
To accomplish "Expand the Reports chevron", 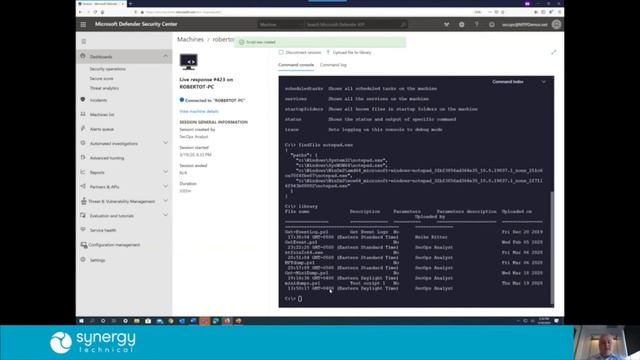I will [x=165, y=172].
